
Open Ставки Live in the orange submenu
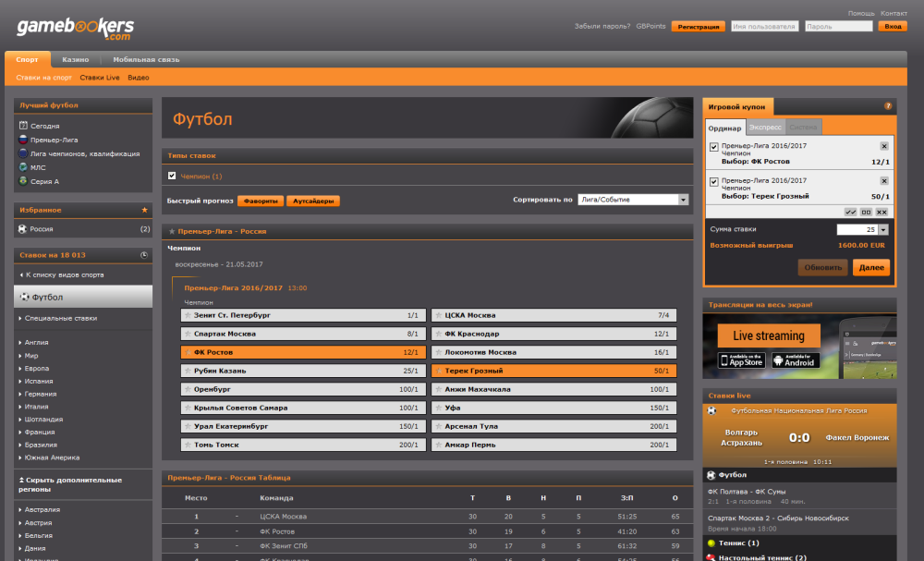(x=100, y=78)
